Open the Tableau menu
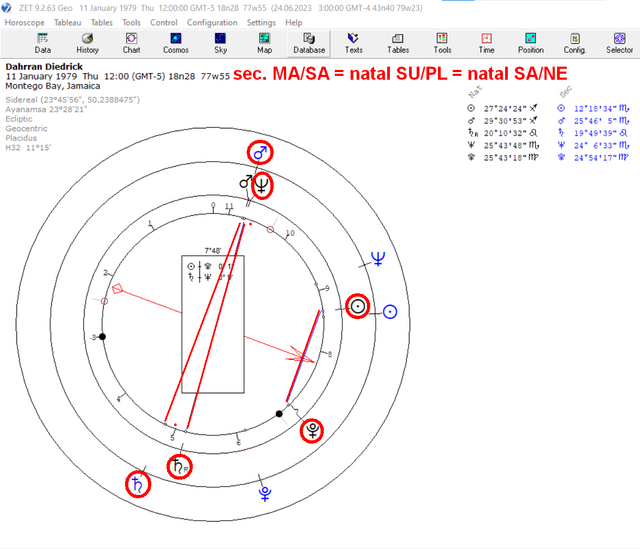640x549 pixels. 67,22
